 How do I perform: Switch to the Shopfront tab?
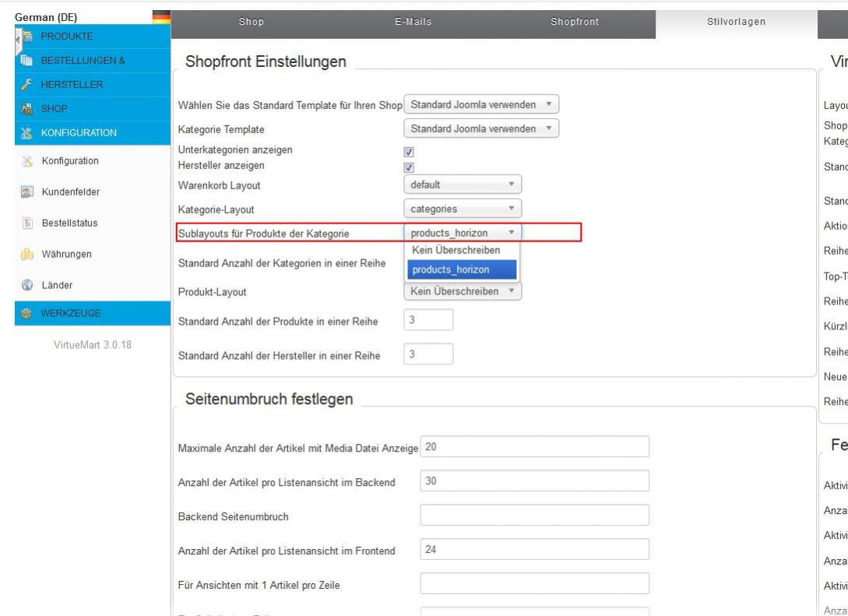click(574, 22)
